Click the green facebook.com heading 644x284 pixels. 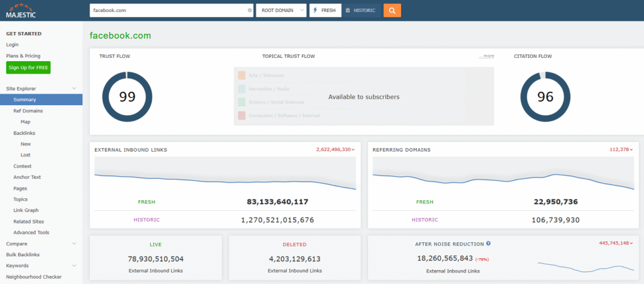tap(120, 36)
